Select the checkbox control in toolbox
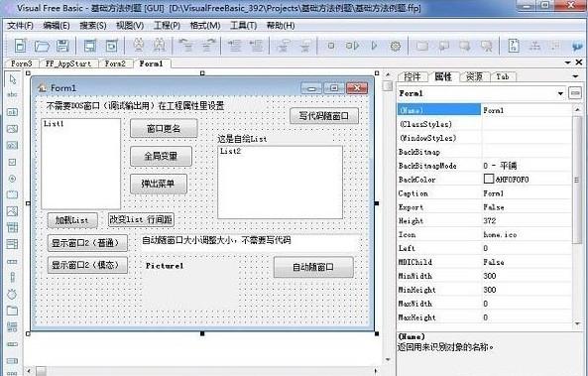This screenshot has height=376, width=588. coord(12,162)
